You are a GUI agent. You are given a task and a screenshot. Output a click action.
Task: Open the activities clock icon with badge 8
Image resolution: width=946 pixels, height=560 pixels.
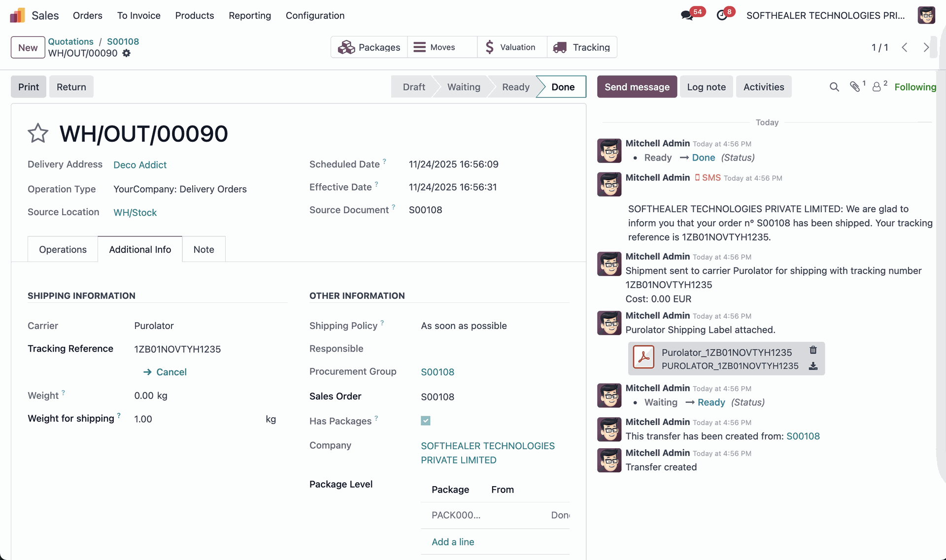pyautogui.click(x=722, y=15)
